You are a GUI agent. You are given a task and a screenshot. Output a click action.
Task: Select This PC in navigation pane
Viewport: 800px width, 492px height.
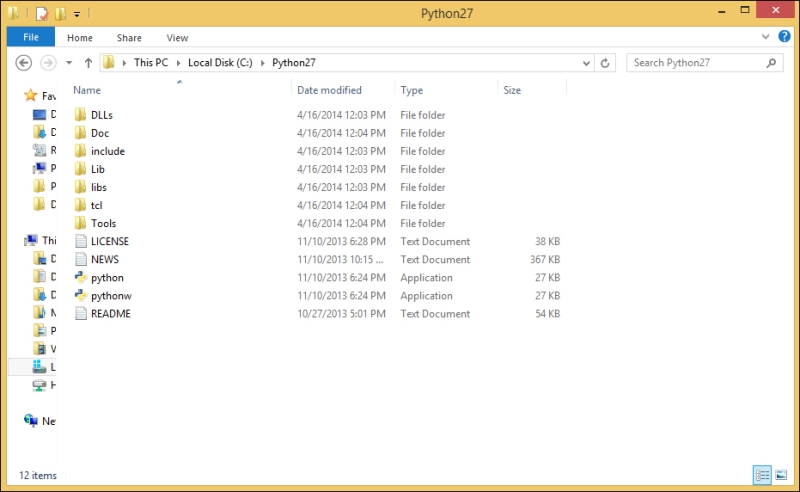41,240
